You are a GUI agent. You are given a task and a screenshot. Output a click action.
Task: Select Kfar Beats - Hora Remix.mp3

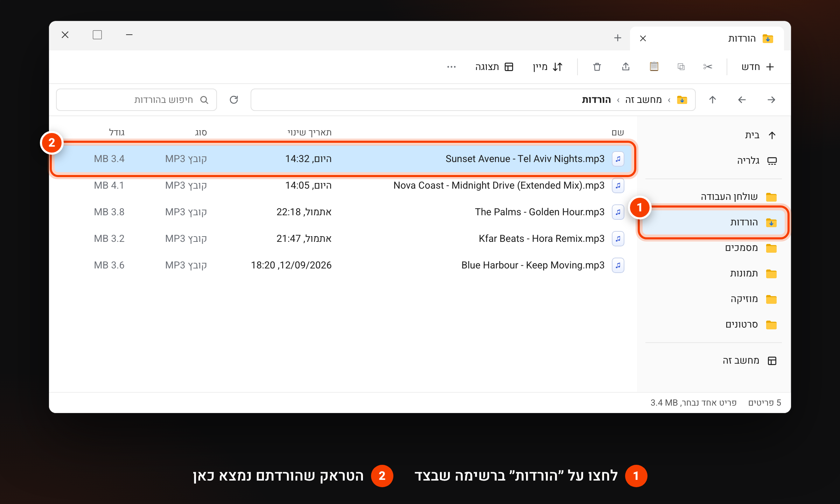pos(343,239)
